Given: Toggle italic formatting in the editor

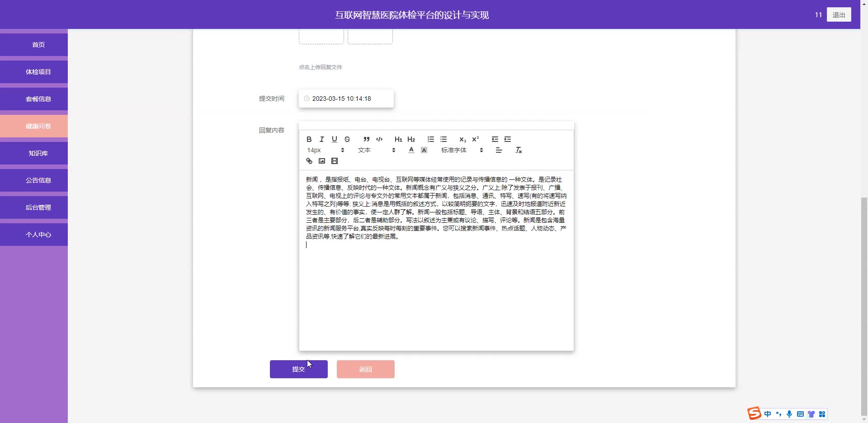Looking at the screenshot, I should 322,139.
